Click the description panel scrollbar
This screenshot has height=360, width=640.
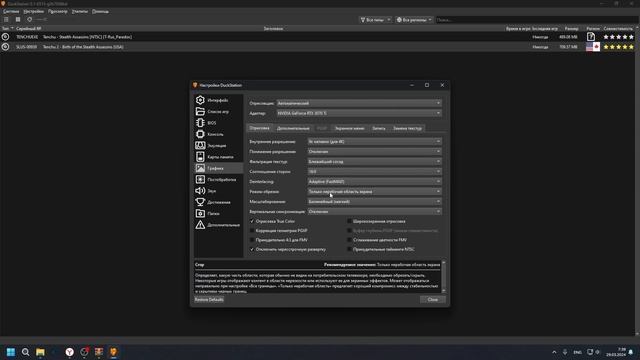(444, 277)
